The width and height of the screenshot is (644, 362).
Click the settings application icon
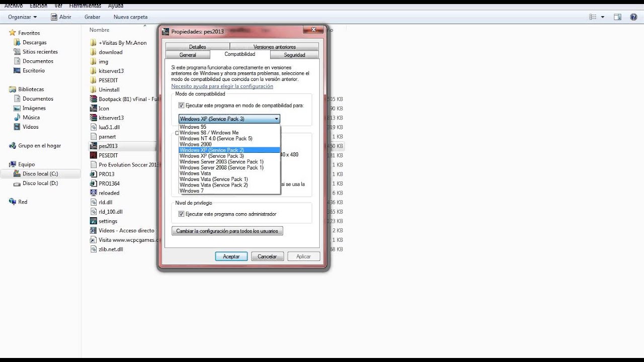point(94,221)
